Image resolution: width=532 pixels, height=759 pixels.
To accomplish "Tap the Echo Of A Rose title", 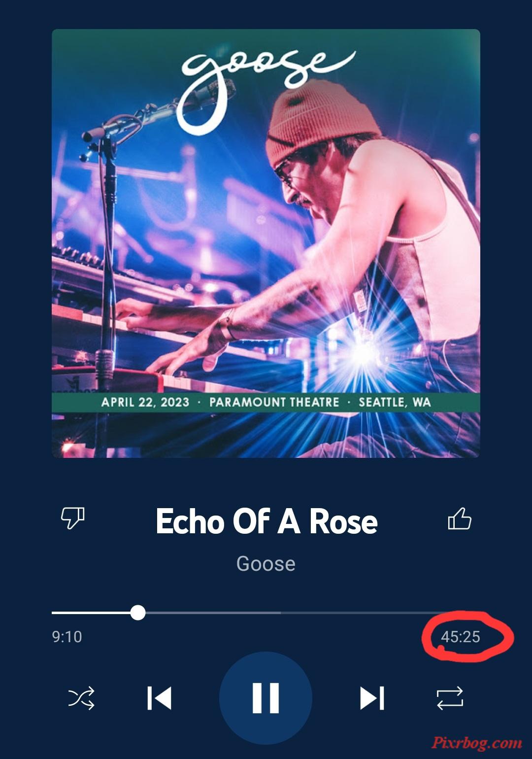I will [266, 521].
